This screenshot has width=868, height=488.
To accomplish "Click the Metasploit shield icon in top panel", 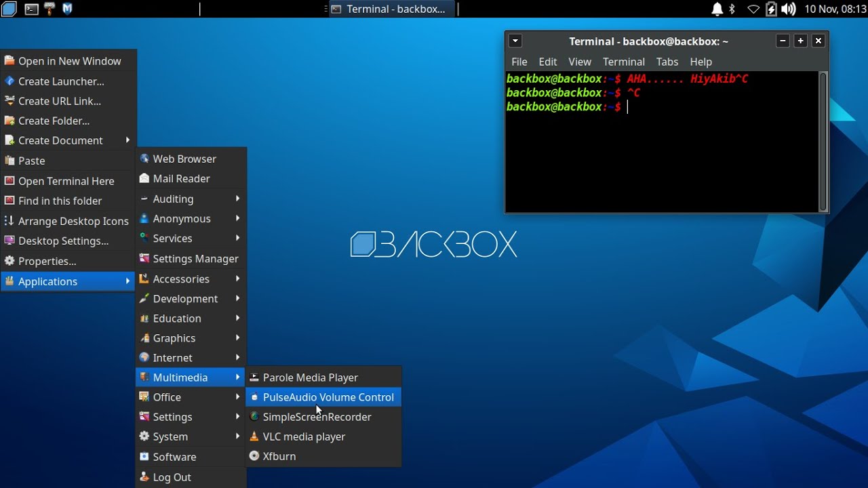I will pos(67,9).
